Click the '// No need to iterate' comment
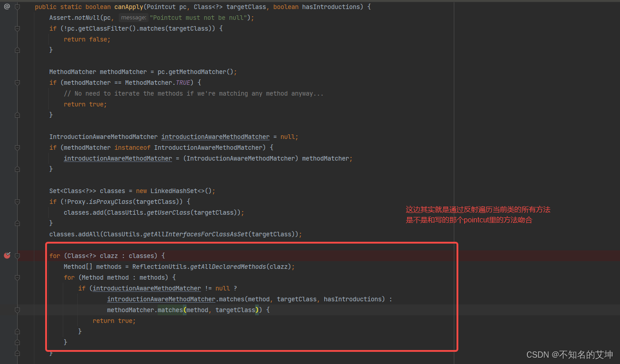 194,93
